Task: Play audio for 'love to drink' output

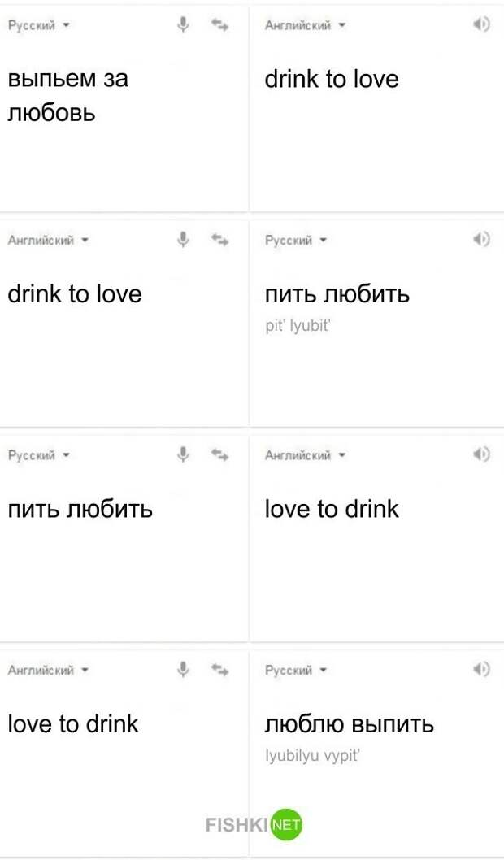Action: pyautogui.click(x=481, y=454)
